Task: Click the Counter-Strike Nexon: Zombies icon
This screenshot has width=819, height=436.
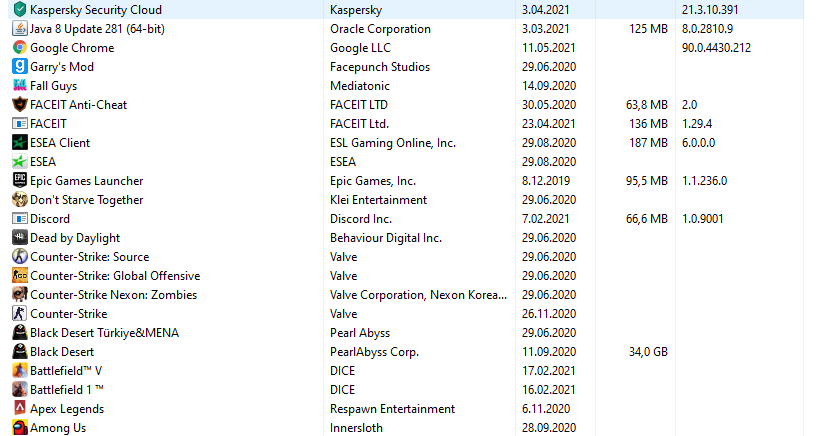Action: [20, 294]
